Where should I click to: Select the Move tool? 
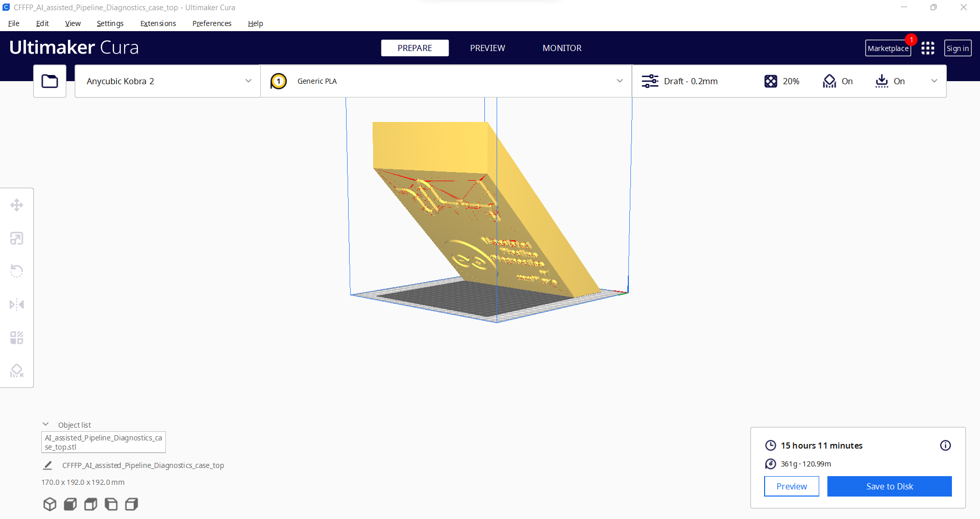click(x=17, y=205)
